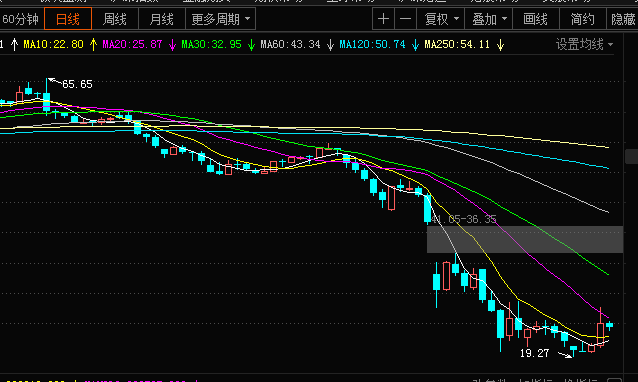Switch to the 月线 monthly tab
This screenshot has width=638, height=382.
(x=162, y=19)
